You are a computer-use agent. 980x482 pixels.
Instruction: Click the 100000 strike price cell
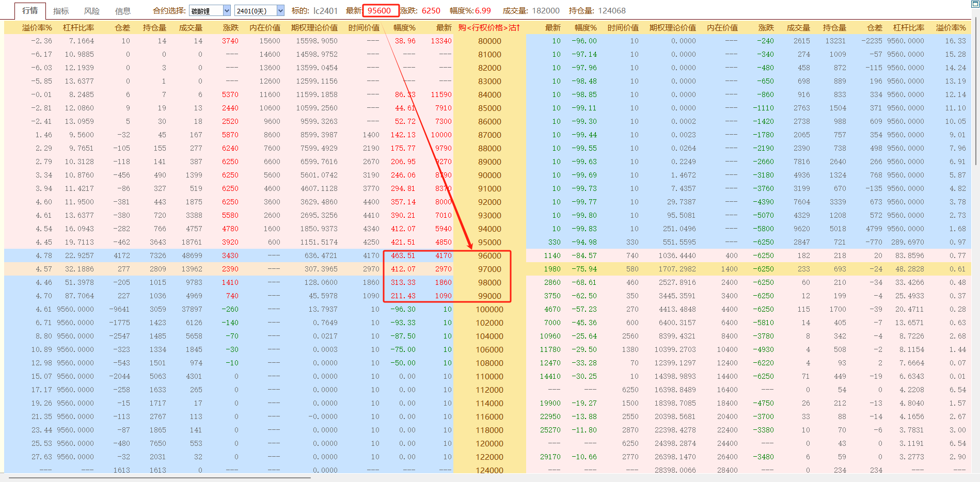pyautogui.click(x=489, y=309)
